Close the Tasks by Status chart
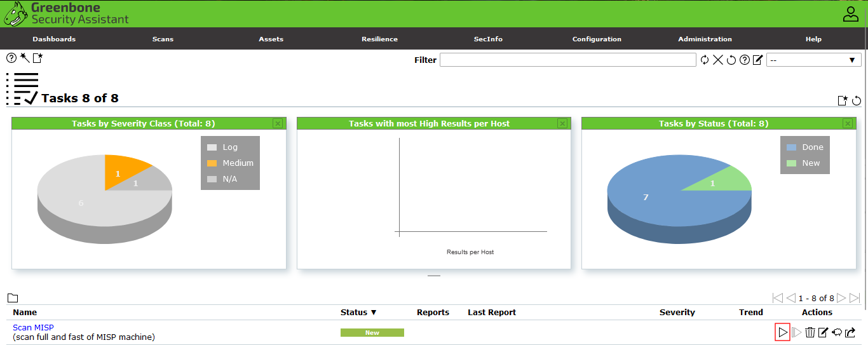 [x=847, y=123]
